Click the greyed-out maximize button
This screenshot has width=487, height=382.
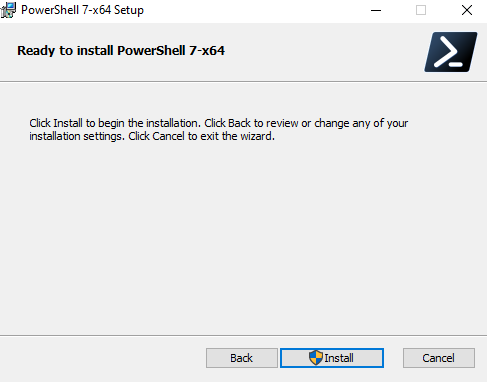click(x=421, y=10)
